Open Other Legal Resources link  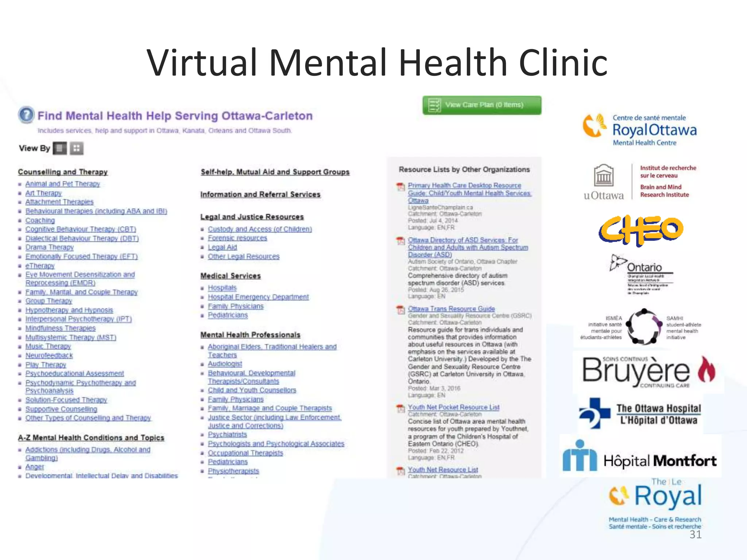click(244, 257)
